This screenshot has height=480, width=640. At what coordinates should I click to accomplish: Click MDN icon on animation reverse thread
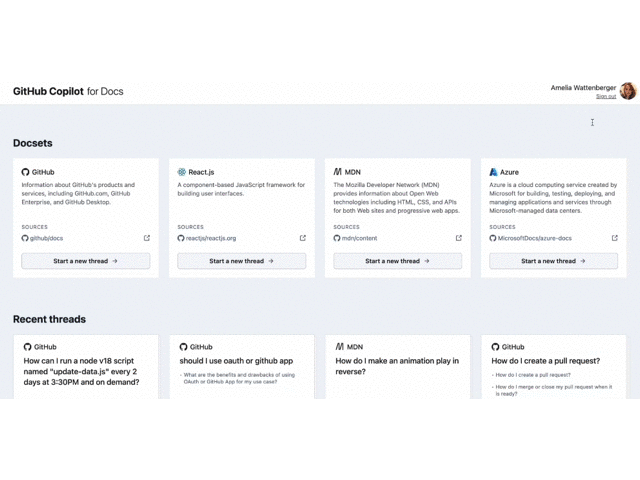340,347
